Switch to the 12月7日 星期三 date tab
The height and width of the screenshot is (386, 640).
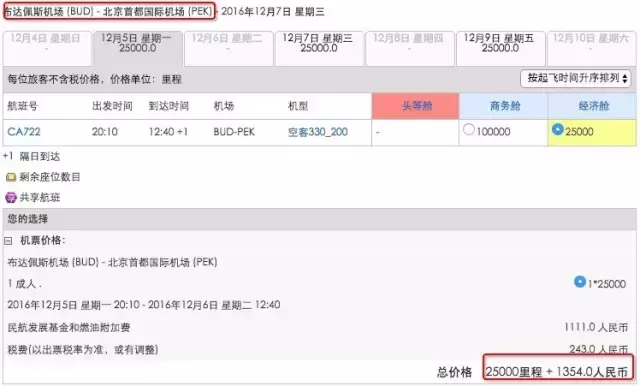[319, 48]
